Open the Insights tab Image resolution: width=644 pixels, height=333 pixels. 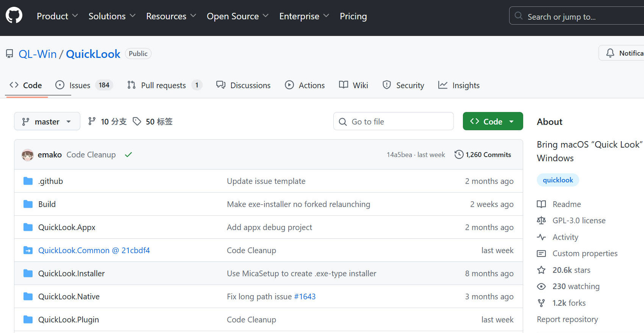[459, 85]
